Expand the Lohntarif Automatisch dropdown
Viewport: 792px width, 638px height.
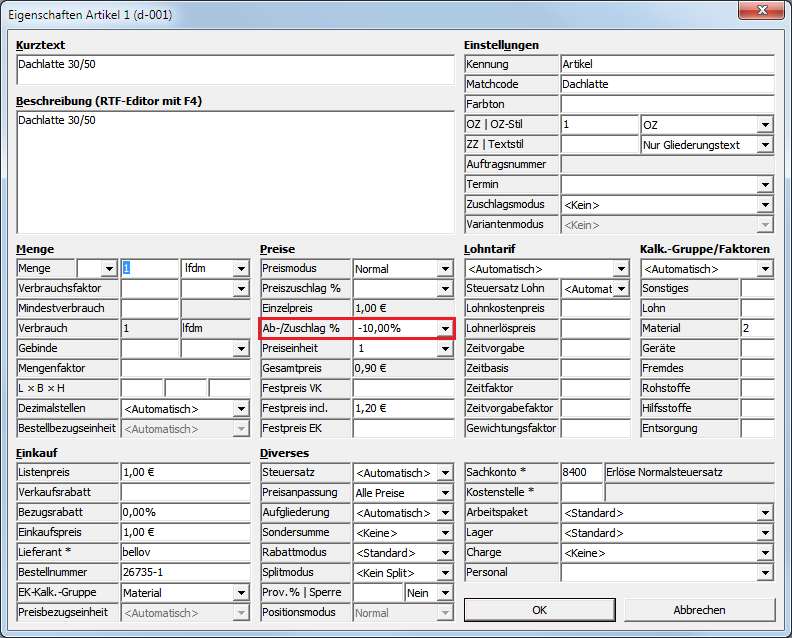click(621, 269)
